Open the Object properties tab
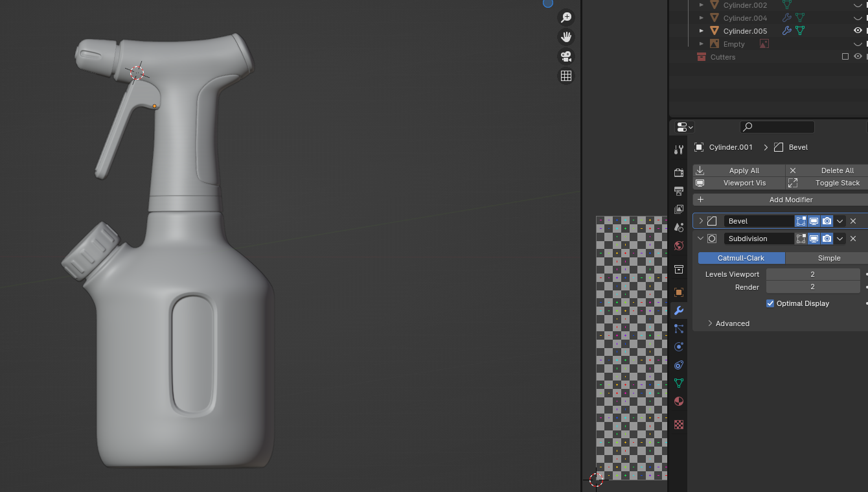 click(x=679, y=292)
